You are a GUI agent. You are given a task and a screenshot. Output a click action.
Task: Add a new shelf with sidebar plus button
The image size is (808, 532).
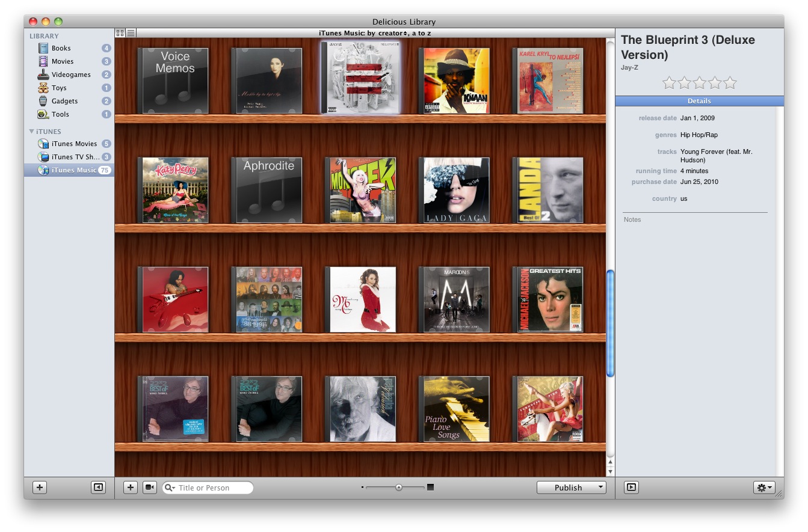pos(40,488)
